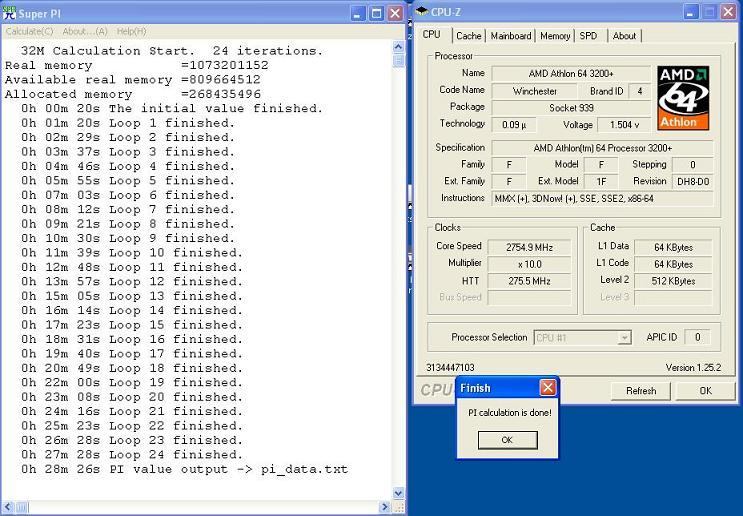Click the APIC ID field

click(697, 337)
